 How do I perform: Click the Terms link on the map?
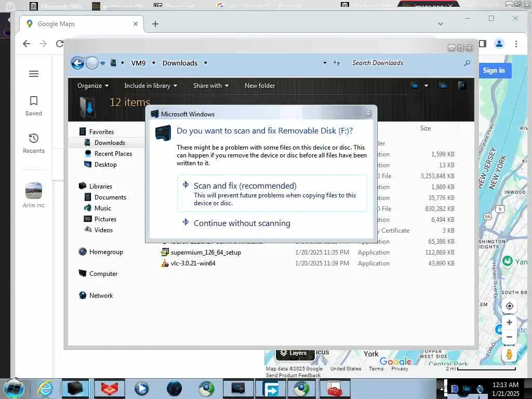(376, 368)
